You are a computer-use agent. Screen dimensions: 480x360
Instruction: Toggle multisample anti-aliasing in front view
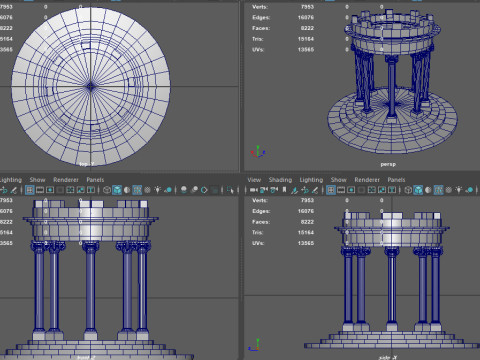click(204, 190)
